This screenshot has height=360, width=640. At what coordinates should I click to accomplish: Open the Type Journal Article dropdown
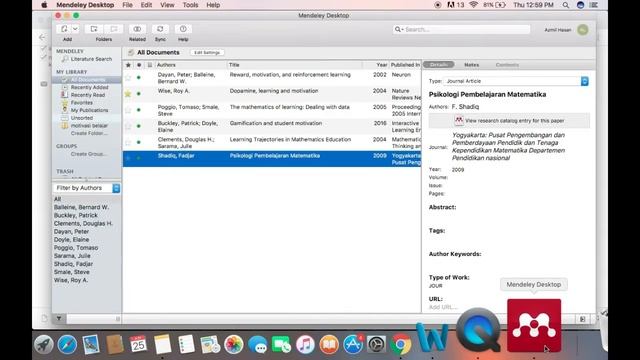coord(516,81)
